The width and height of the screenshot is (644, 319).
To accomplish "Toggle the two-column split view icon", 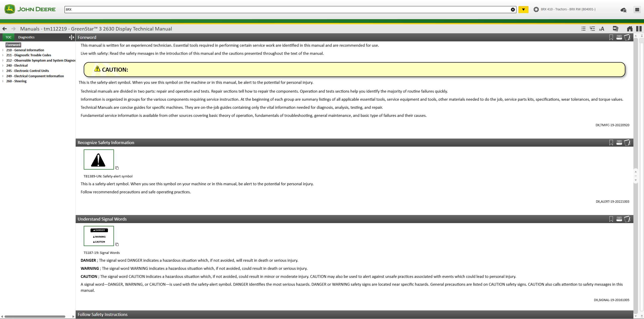I will point(639,29).
